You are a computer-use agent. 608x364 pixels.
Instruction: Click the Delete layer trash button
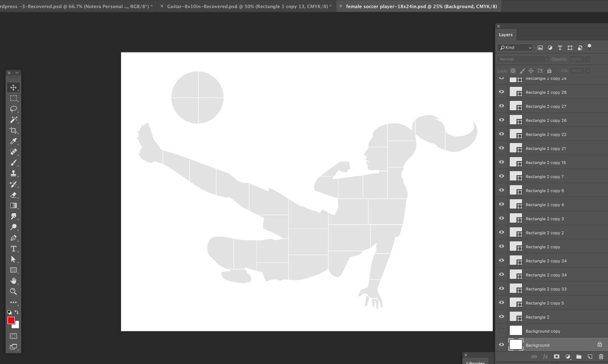click(x=601, y=356)
